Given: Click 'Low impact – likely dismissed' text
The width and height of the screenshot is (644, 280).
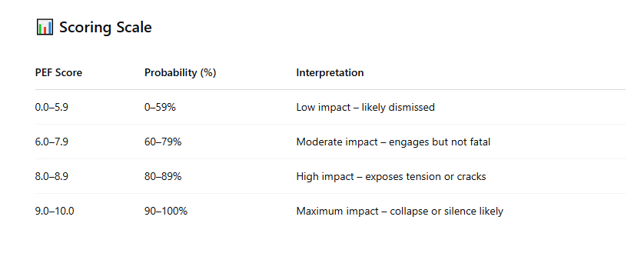Looking at the screenshot, I should tap(366, 108).
